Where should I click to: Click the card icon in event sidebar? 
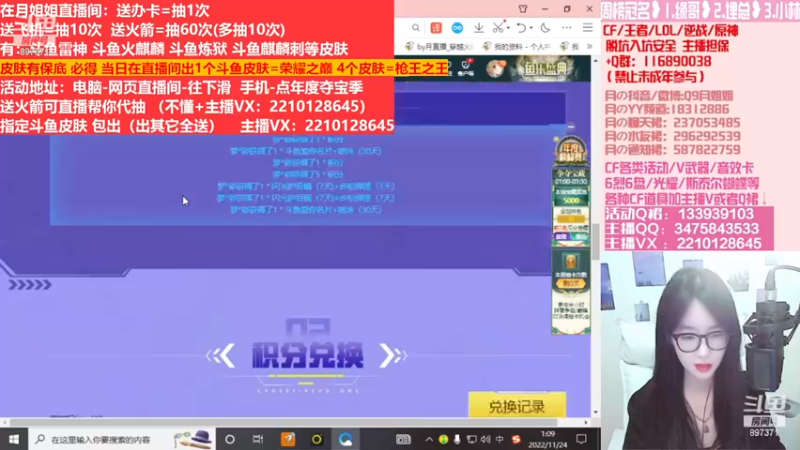click(x=571, y=261)
